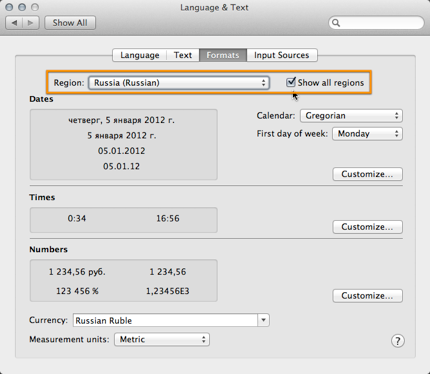This screenshot has width=430, height=374.
Task: Toggle the Show all regions checkbox
Action: [291, 82]
